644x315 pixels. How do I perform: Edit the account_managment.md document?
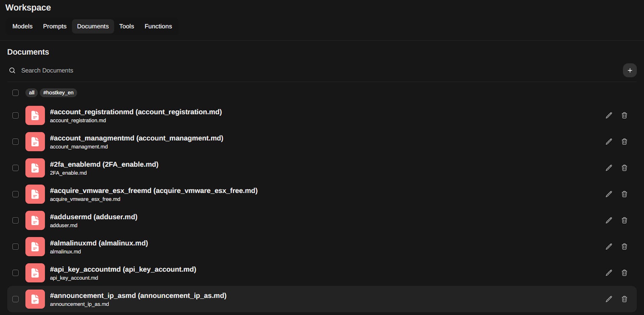[x=609, y=142]
